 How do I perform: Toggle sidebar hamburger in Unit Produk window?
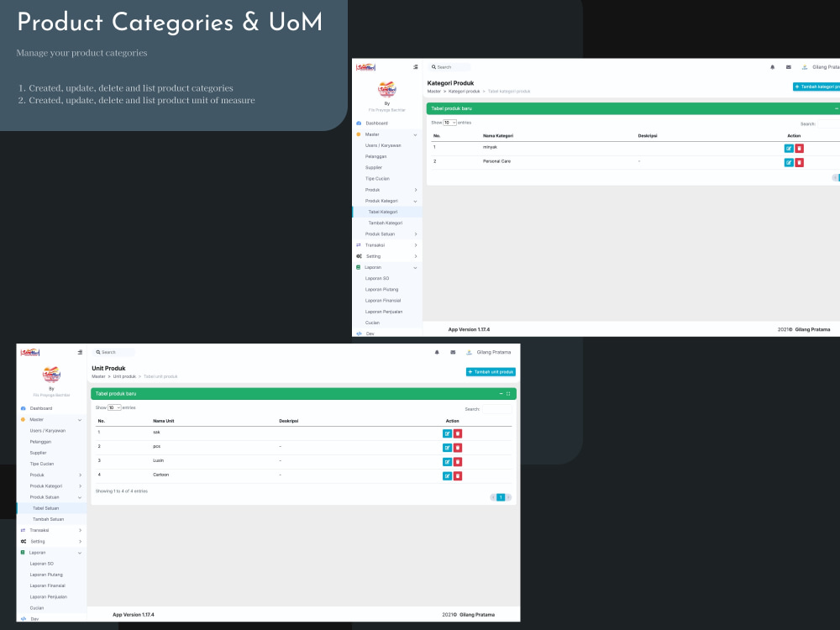(x=80, y=352)
